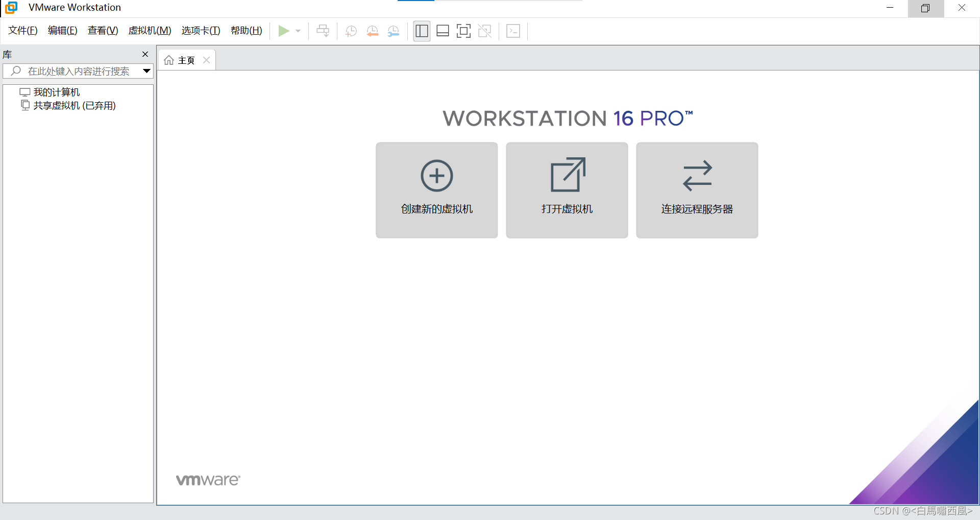
Task: Click the magnifier icon in library search
Action: (16, 71)
